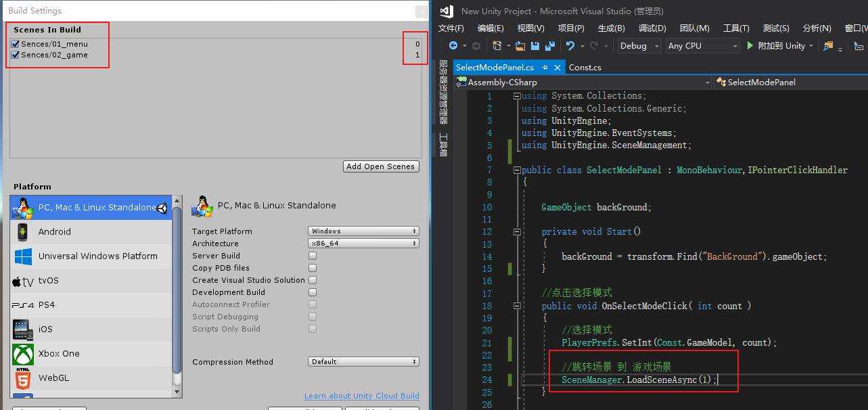Choose the Universal Windows Platform icon
The image size is (868, 410).
pyautogui.click(x=23, y=256)
